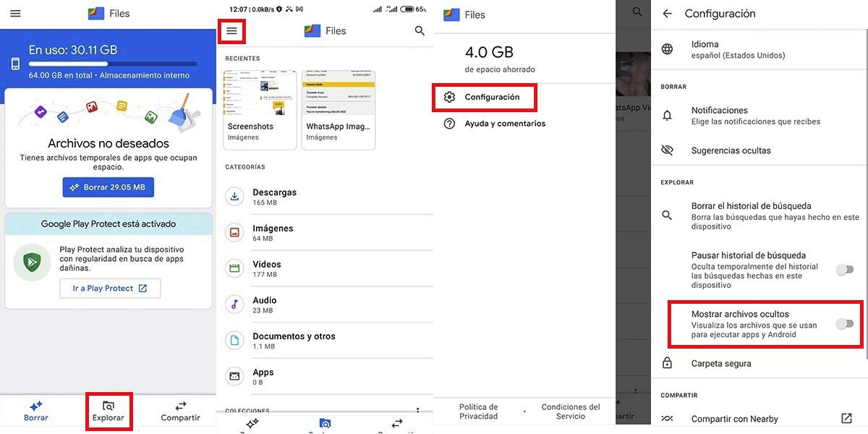Select the Audio category icon
This screenshot has width=868, height=434.
coord(234,304)
